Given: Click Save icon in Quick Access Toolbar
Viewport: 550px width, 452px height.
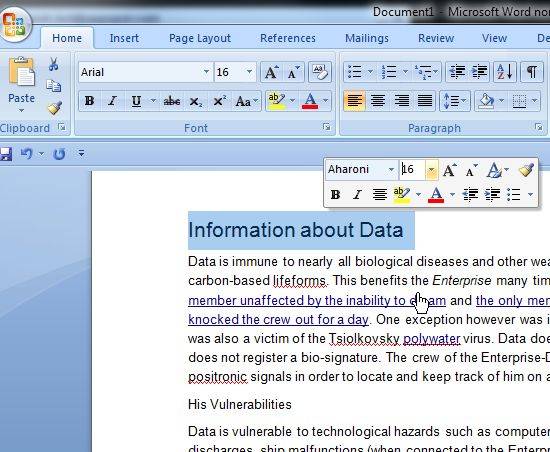Looking at the screenshot, I should (x=6, y=154).
